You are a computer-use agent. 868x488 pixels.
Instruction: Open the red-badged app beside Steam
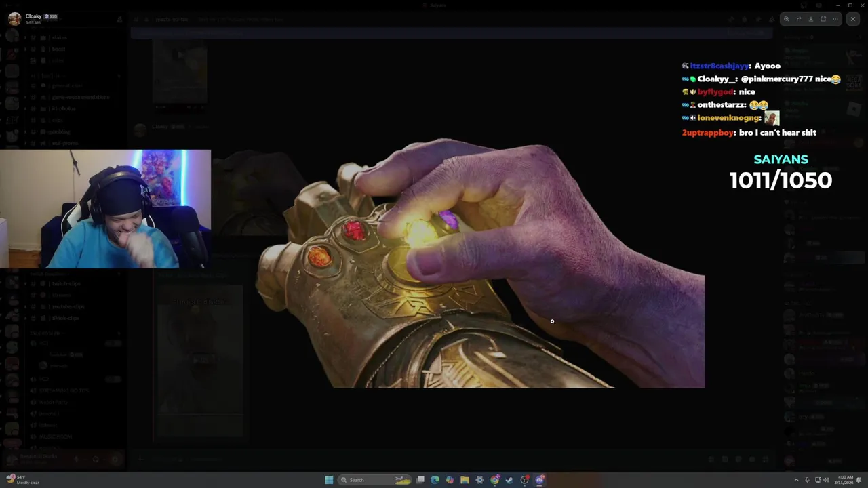point(525,480)
